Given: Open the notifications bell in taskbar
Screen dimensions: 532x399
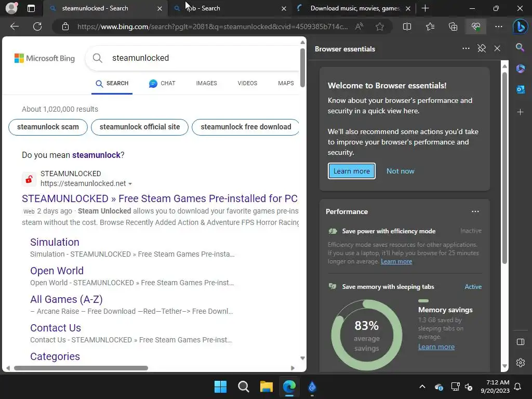Looking at the screenshot, I should (517, 387).
